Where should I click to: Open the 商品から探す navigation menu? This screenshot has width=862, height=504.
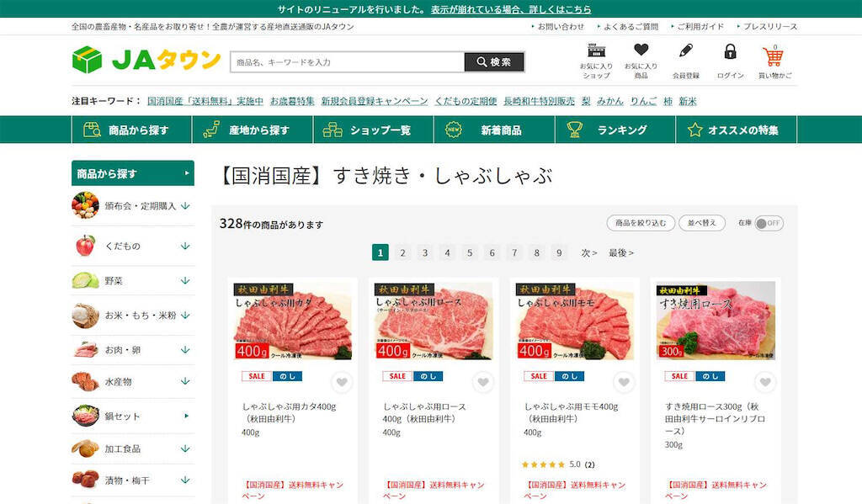pos(132,130)
